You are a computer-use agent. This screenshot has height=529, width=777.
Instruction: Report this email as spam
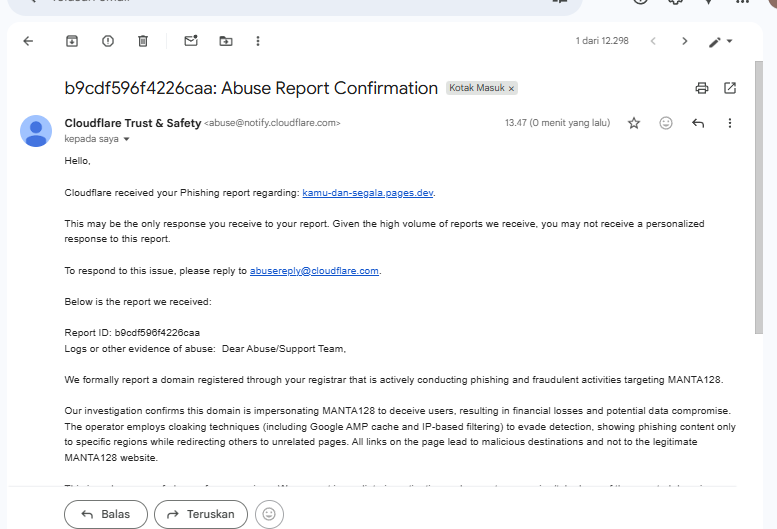[x=108, y=41]
